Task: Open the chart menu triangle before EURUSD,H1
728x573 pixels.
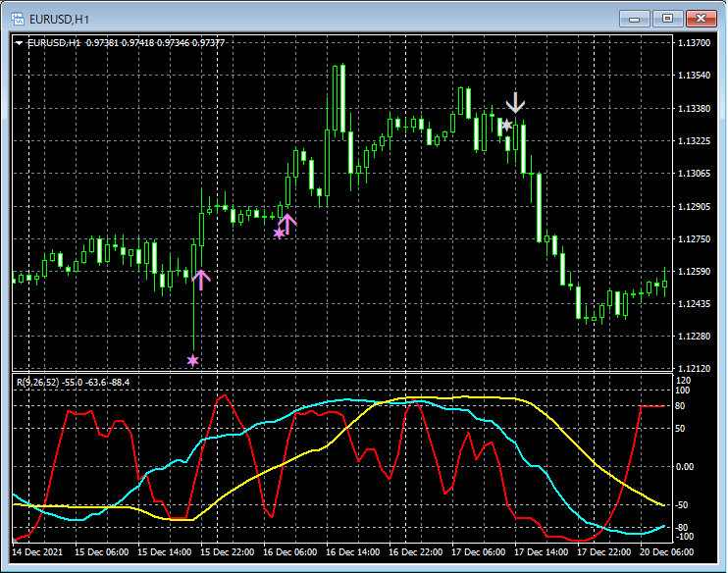Action: coord(19,42)
